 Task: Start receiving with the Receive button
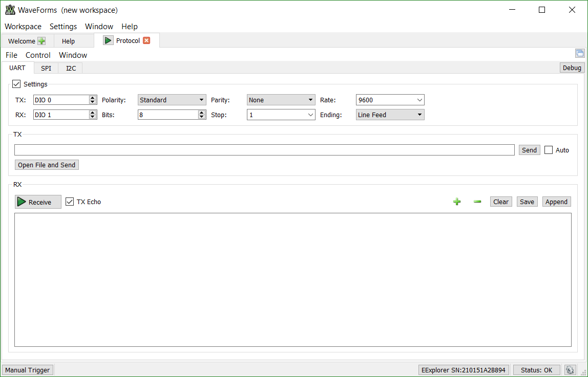click(38, 202)
